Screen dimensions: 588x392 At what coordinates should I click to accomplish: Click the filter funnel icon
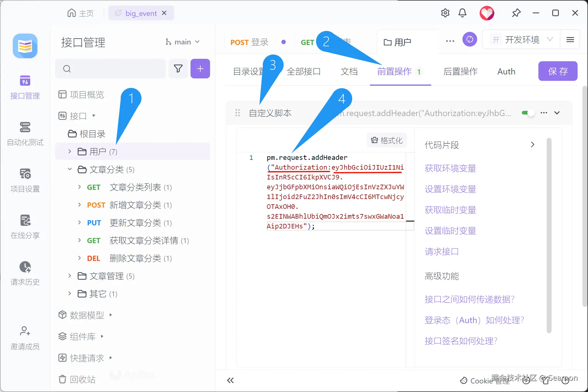178,69
